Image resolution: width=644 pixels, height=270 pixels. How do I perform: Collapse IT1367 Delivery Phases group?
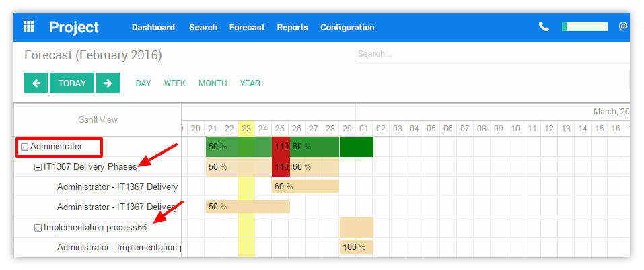[38, 167]
